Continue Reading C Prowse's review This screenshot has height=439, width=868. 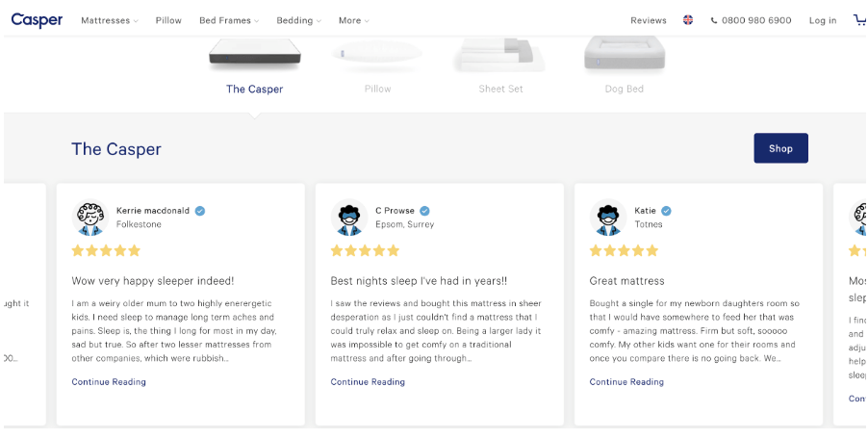[368, 382]
